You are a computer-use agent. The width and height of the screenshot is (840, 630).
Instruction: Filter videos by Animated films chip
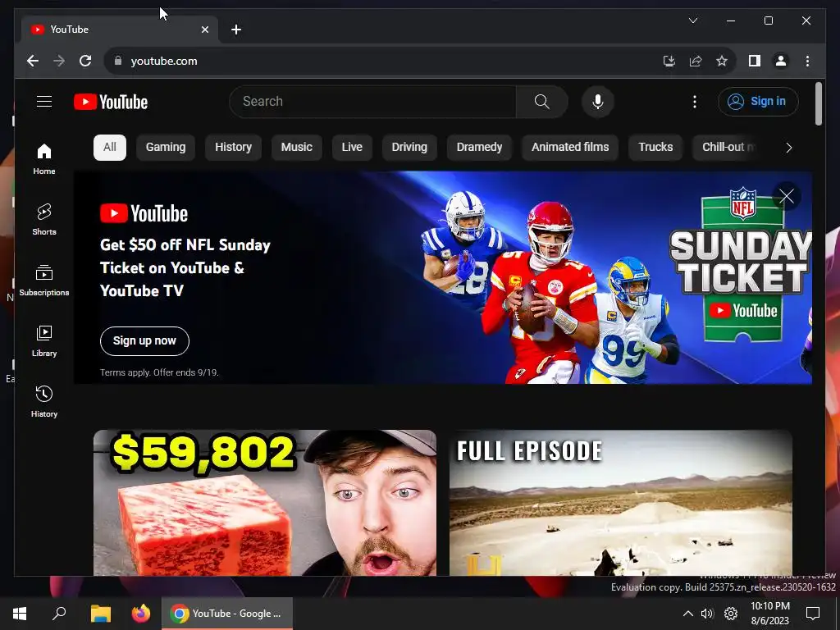(570, 148)
